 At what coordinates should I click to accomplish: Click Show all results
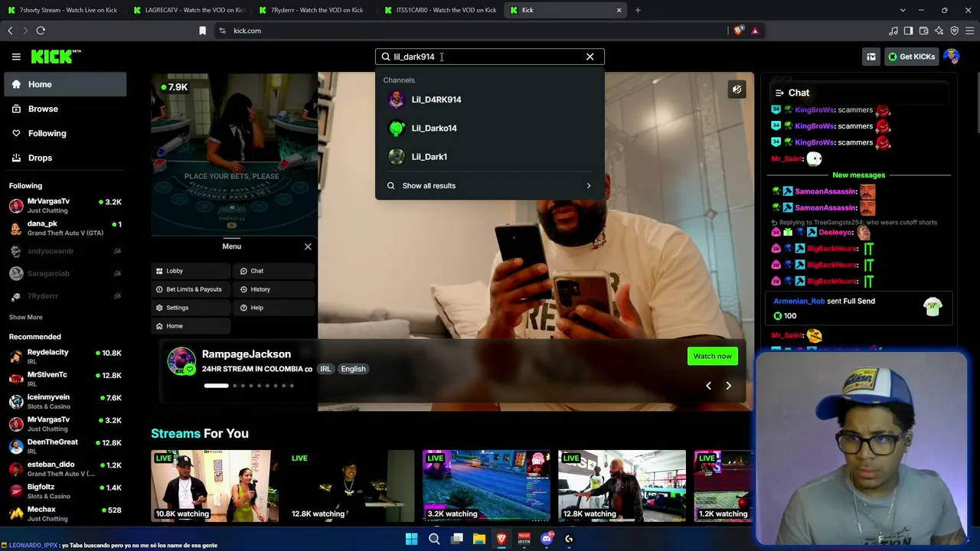[x=489, y=186]
